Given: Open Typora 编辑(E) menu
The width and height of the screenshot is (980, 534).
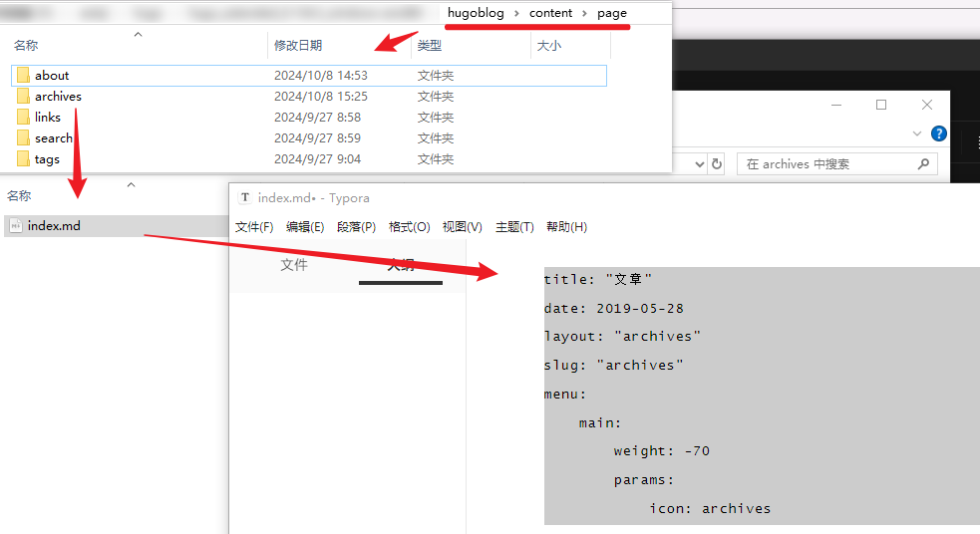Looking at the screenshot, I should 305,227.
